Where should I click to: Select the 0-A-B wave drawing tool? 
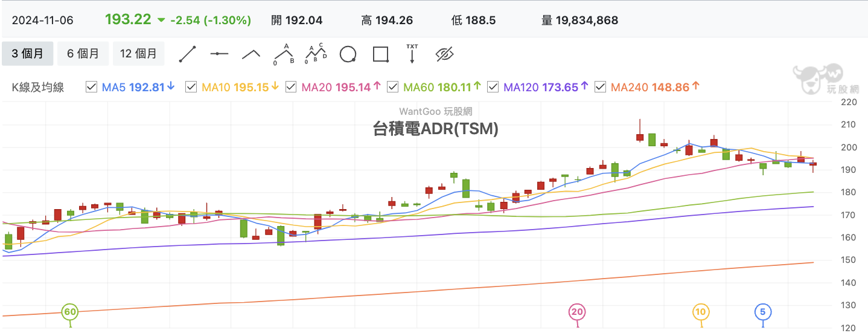click(x=284, y=54)
